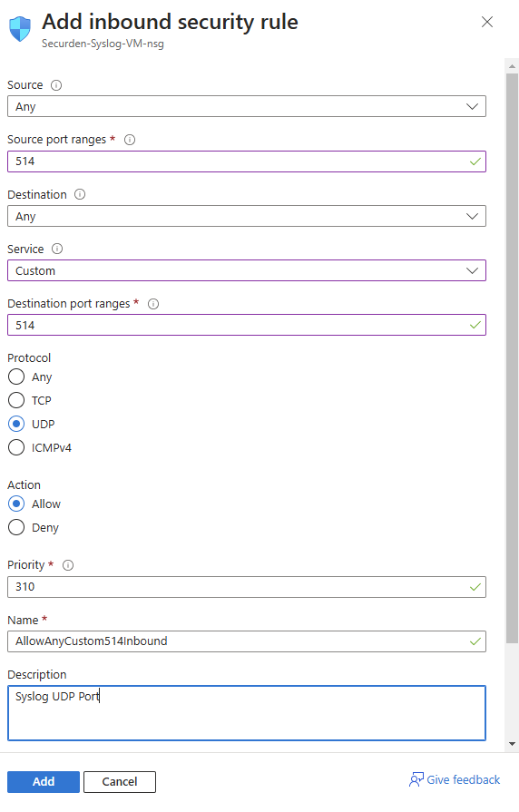Click the info icon next to Service
Screen dimensions: 519x812
(57, 249)
